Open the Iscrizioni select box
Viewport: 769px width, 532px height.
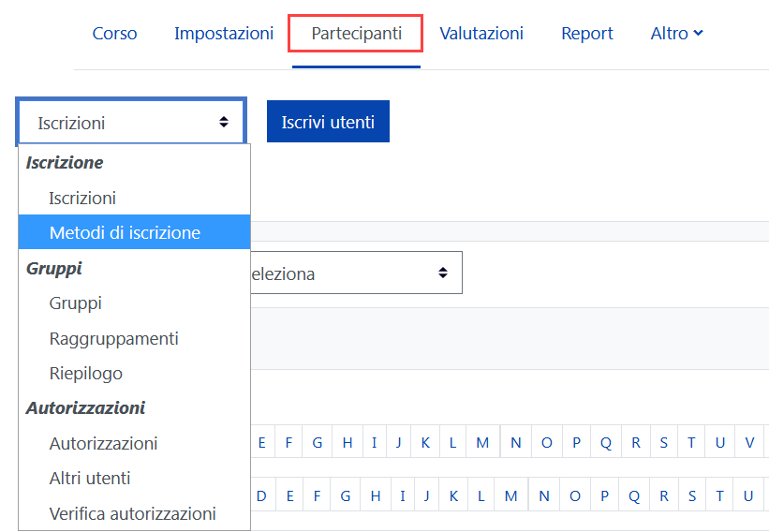tap(131, 122)
